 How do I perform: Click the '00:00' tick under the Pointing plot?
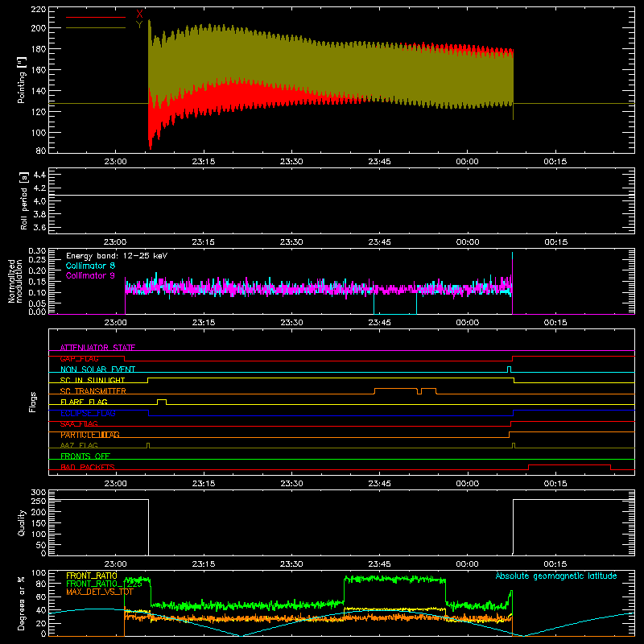pos(468,162)
